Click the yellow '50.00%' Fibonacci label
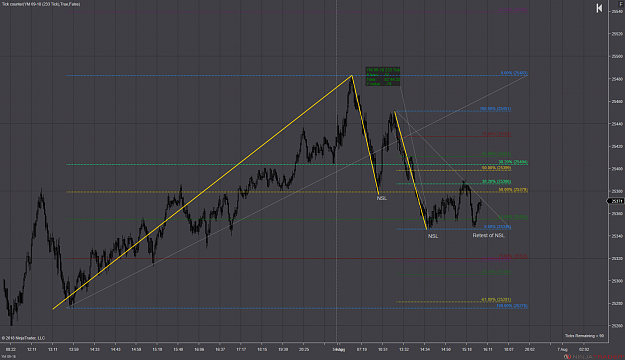 pos(496,168)
